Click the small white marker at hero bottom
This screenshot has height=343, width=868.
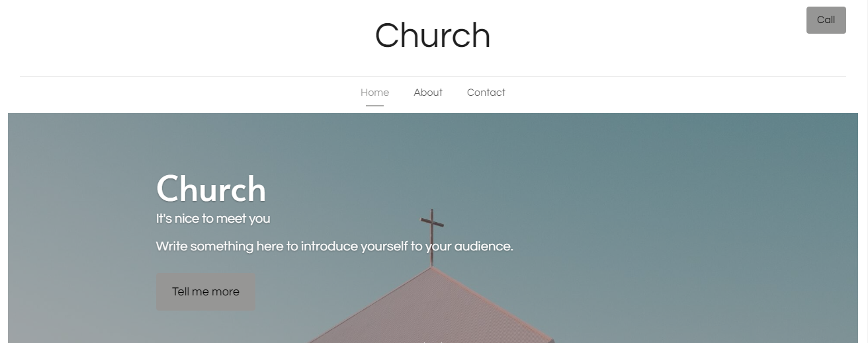[433, 342]
